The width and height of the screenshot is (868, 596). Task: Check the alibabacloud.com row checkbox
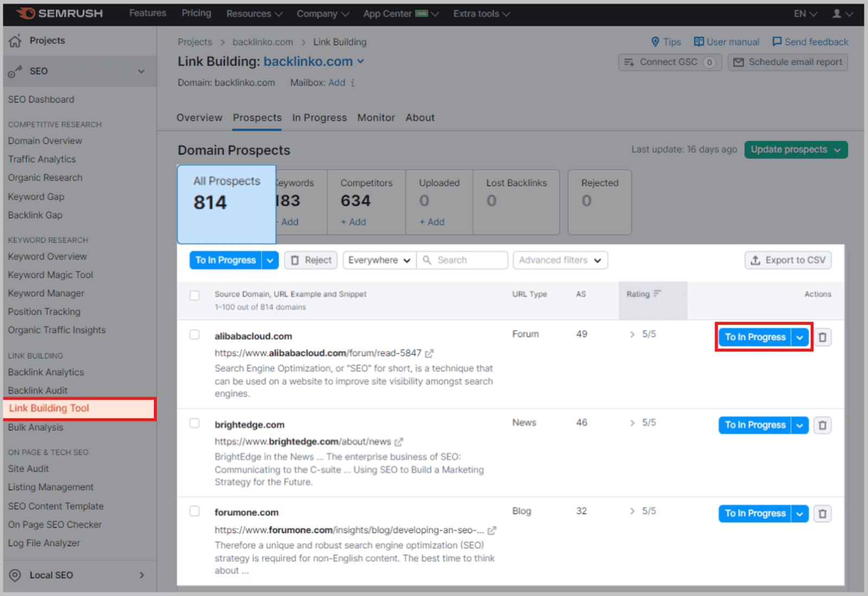click(x=194, y=334)
